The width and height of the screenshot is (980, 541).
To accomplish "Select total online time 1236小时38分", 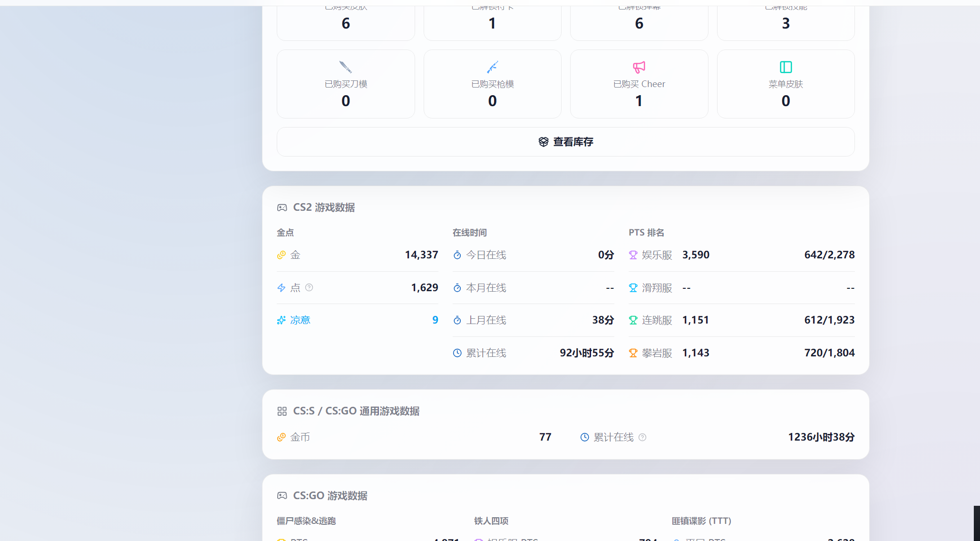I will pos(821,437).
